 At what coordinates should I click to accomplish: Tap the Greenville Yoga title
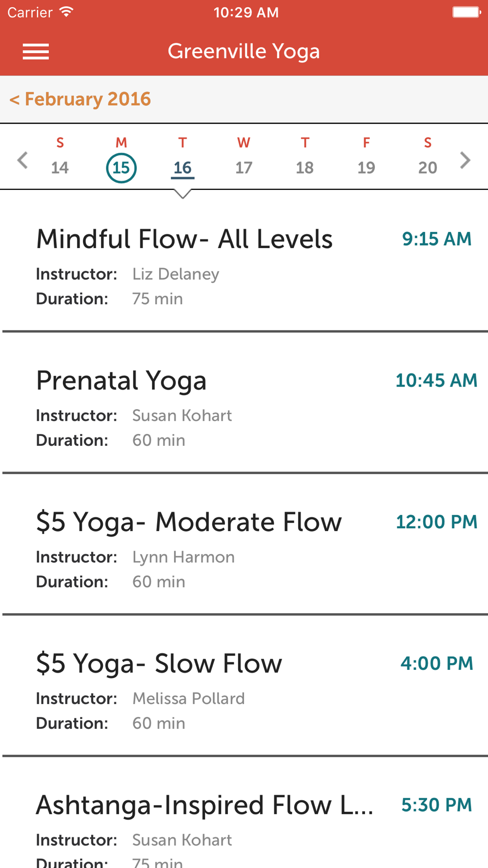244,52
